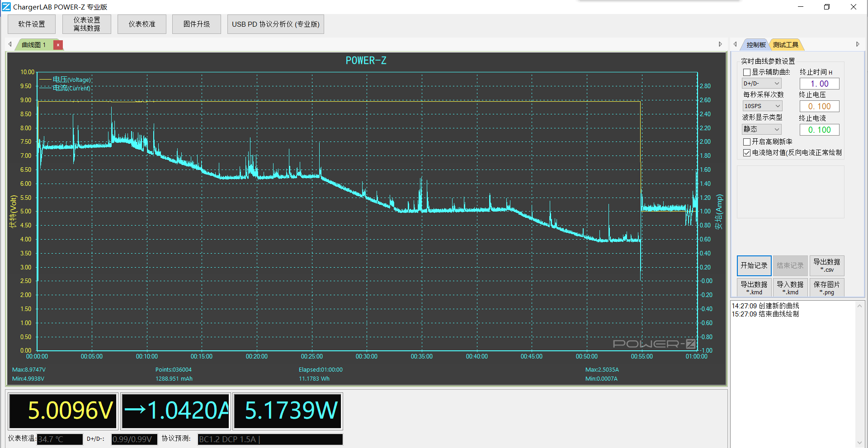Switch to 控制板 tab
The height and width of the screenshot is (448, 868).
756,45
